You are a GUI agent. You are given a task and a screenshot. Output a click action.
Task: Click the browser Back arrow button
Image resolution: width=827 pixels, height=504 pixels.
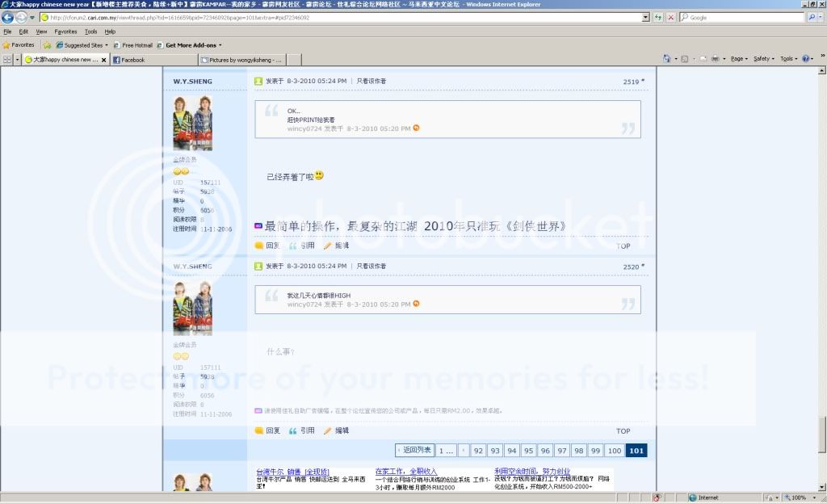click(8, 17)
